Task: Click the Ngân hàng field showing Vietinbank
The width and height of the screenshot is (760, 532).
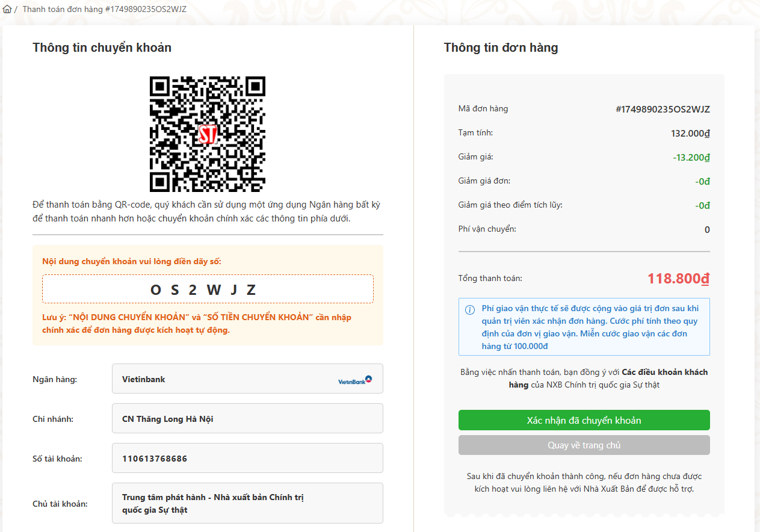Action: tap(247, 379)
